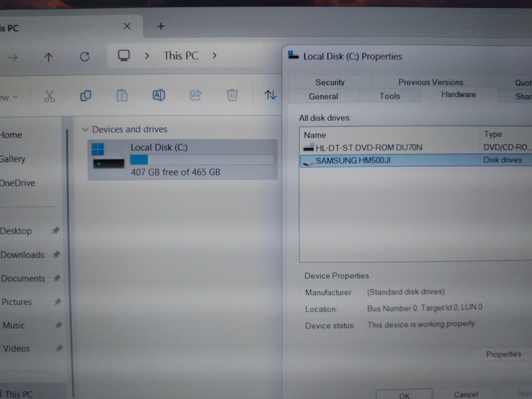
Task: Click the pin icon next to Pictures
Action: [x=58, y=302]
